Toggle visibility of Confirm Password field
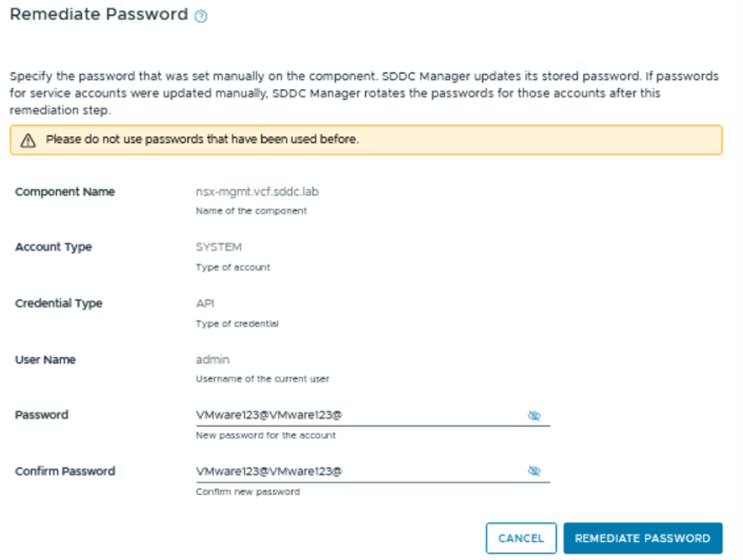The width and height of the screenshot is (743, 560). (533, 471)
